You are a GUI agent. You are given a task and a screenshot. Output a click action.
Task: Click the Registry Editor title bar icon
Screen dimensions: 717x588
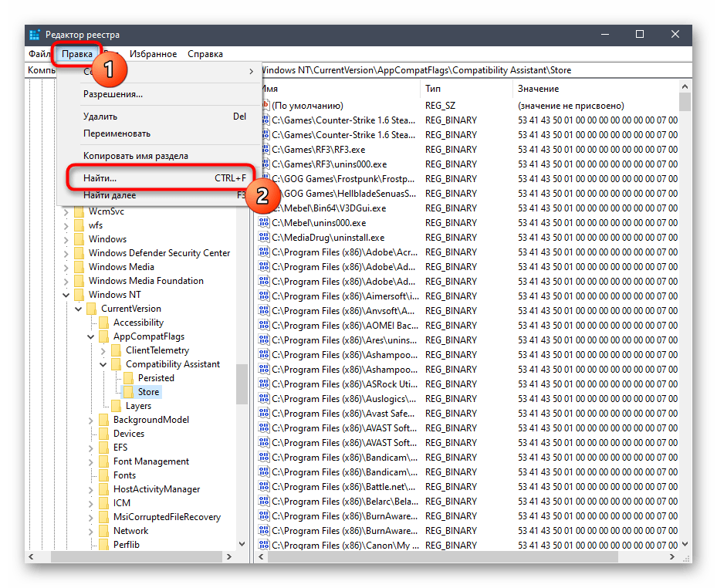click(35, 35)
